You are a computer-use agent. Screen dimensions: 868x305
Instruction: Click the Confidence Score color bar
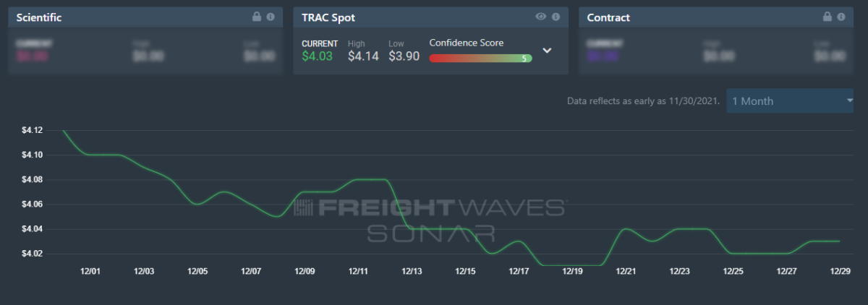[x=480, y=59]
